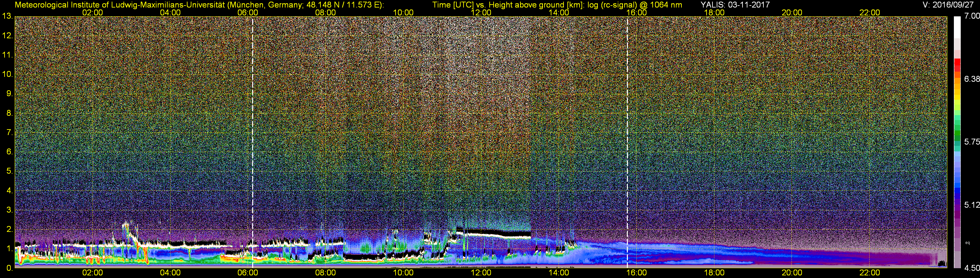Click the white top band of the color scale
Viewport: 980px width, 278px height.
click(x=957, y=27)
